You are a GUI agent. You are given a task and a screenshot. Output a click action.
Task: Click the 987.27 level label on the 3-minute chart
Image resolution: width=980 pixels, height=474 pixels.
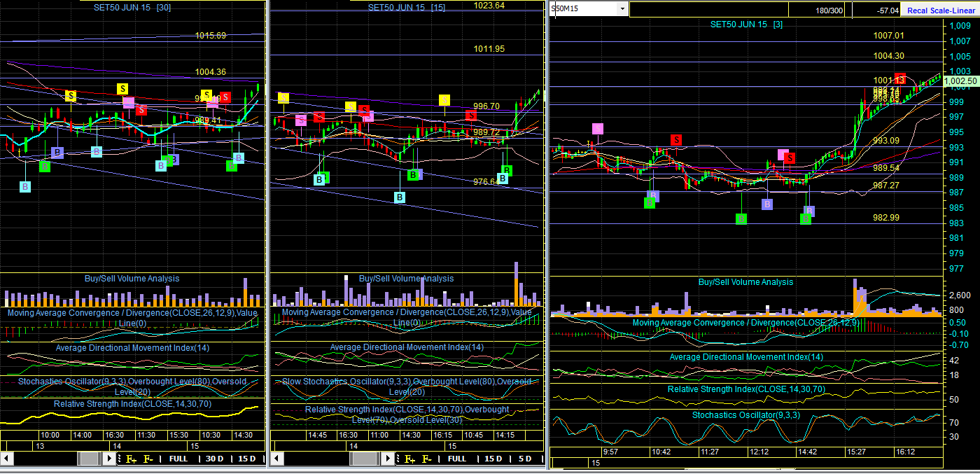pos(886,185)
